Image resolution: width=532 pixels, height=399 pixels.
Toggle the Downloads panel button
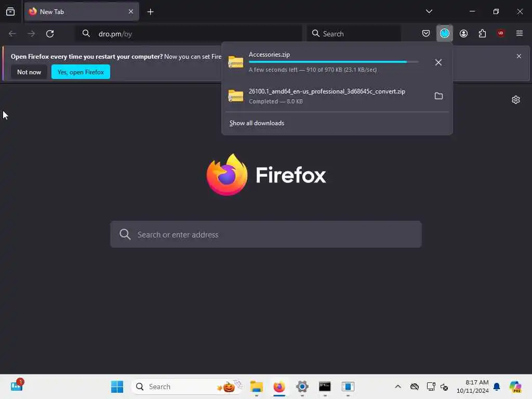click(x=445, y=33)
